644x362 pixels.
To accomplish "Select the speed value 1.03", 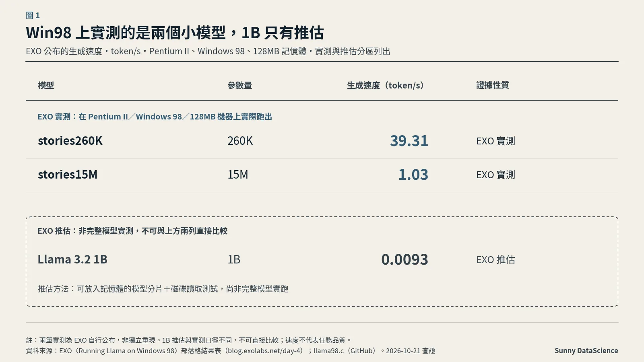I will click(x=413, y=175).
